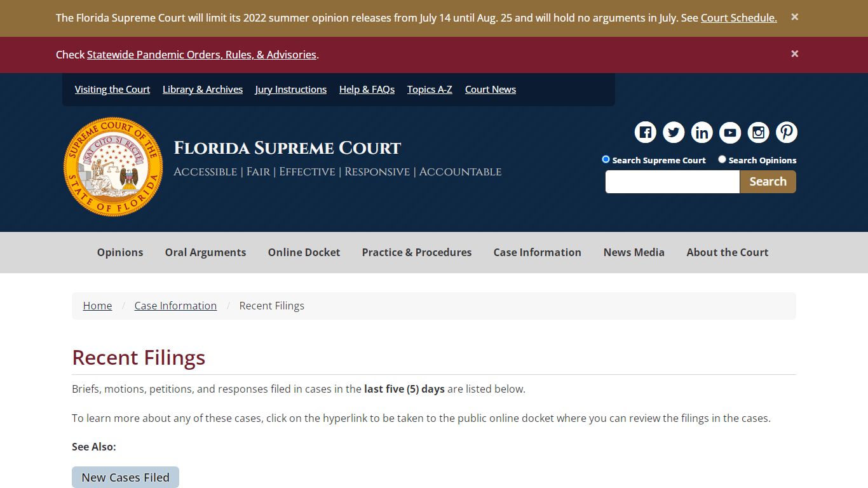Open the Library & Archives link
The width and height of the screenshot is (868, 488).
point(203,90)
